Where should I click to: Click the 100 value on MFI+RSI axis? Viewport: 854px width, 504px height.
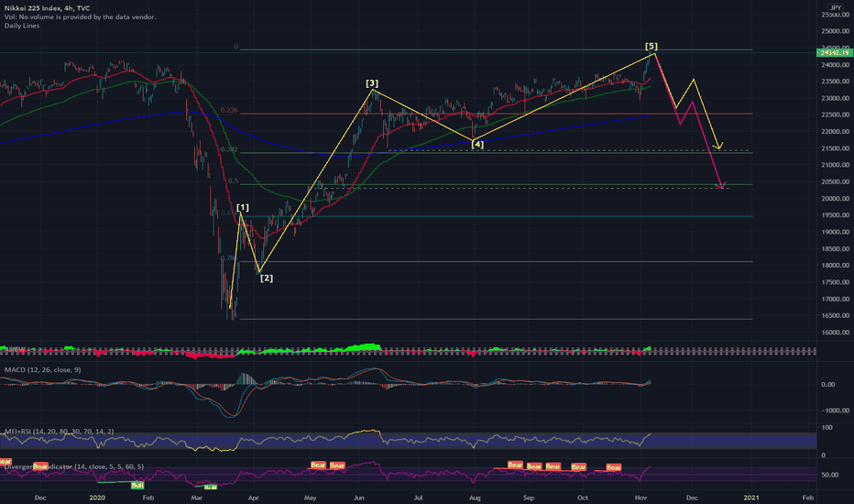[x=827, y=428]
